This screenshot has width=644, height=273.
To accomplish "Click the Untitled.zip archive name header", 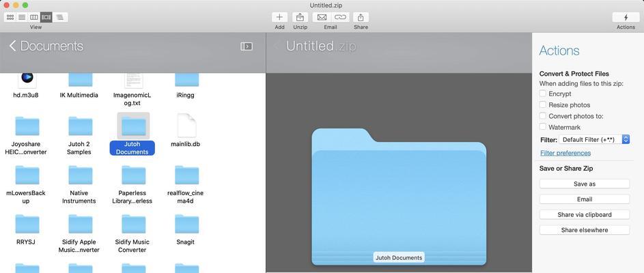I will 321,46.
